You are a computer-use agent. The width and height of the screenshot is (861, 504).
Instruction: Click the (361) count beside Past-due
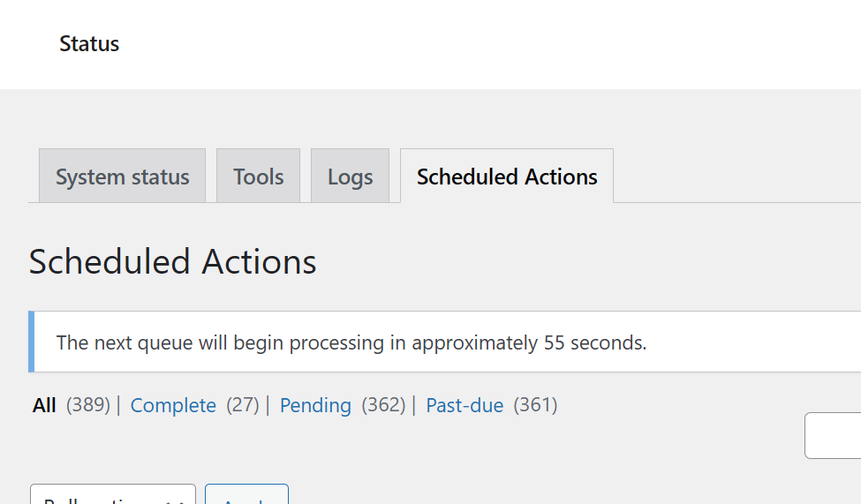pyautogui.click(x=535, y=405)
